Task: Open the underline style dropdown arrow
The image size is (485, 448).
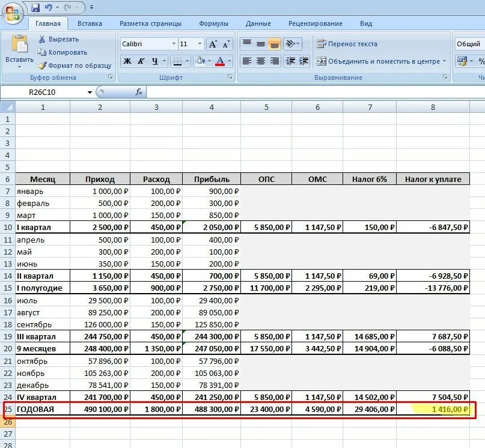Action: click(x=165, y=61)
